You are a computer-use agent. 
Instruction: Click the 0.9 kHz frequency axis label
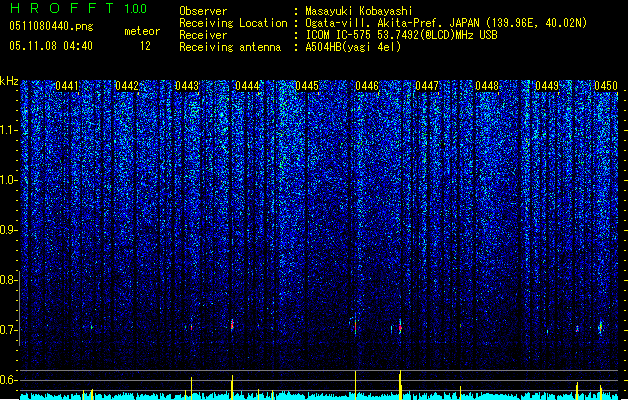pos(7,230)
